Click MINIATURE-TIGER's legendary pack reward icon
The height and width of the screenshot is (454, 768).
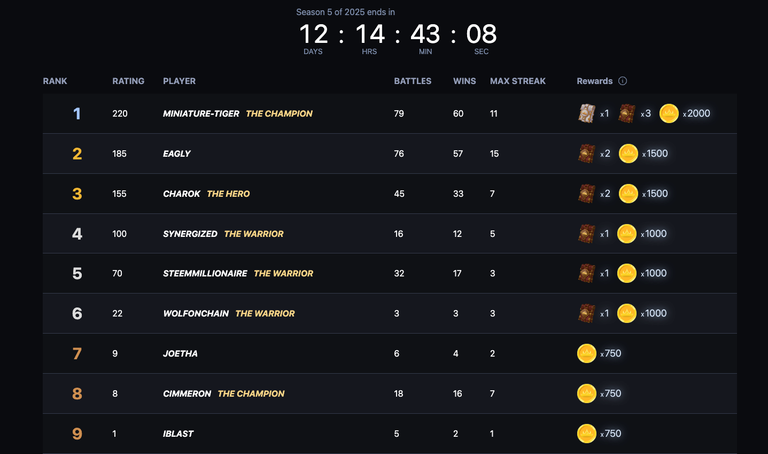pos(586,113)
